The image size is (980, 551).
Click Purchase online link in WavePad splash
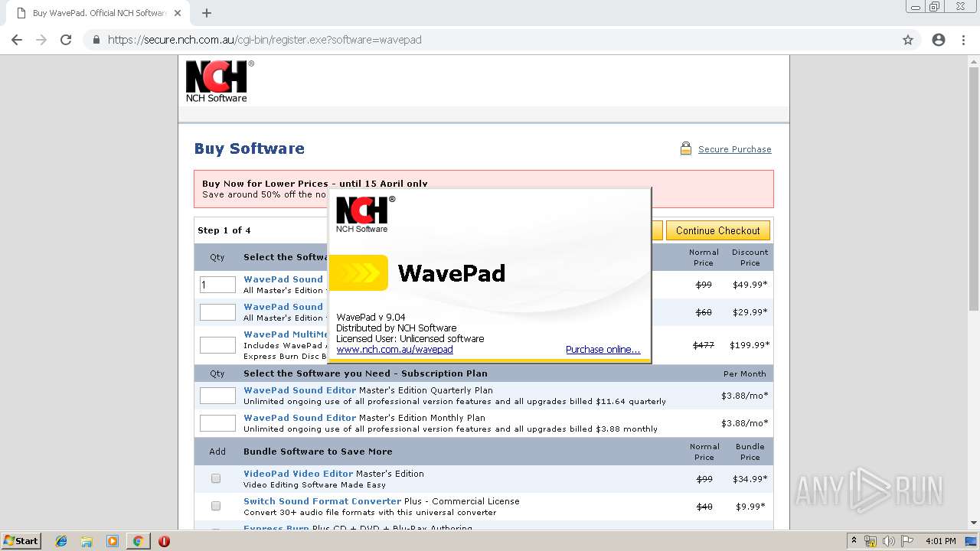tap(603, 350)
